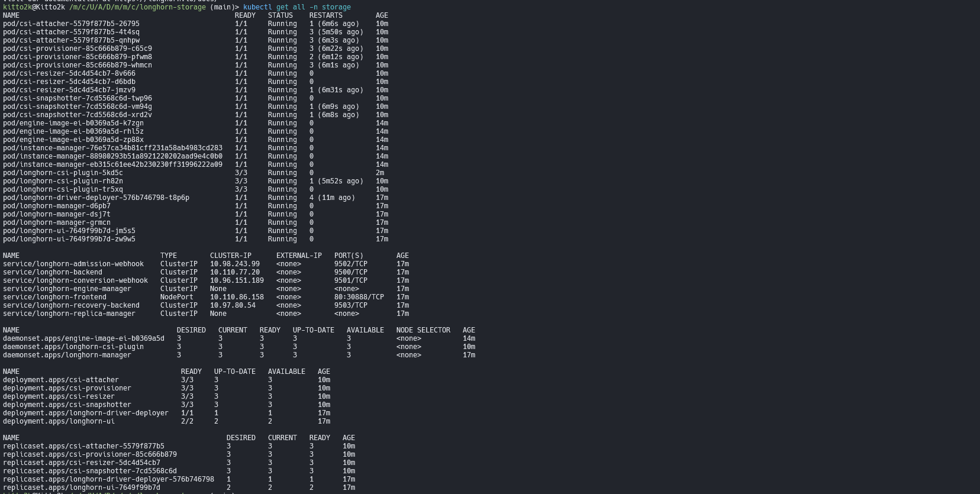This screenshot has height=494, width=980.
Task: Click daemonset.apps/engine-image-ei-b0369a5d name
Action: tap(83, 338)
